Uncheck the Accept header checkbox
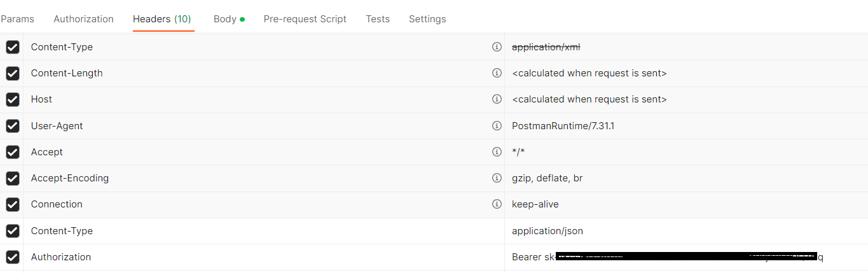This screenshot has width=868, height=273. point(13,152)
